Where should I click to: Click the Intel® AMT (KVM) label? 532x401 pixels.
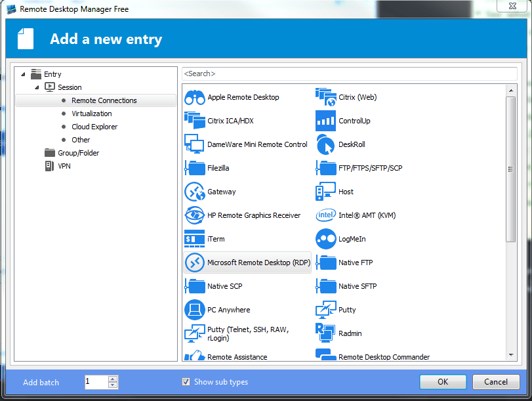click(x=367, y=215)
